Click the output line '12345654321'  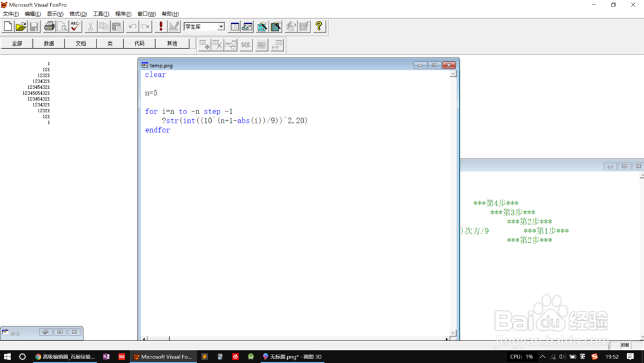36,93
